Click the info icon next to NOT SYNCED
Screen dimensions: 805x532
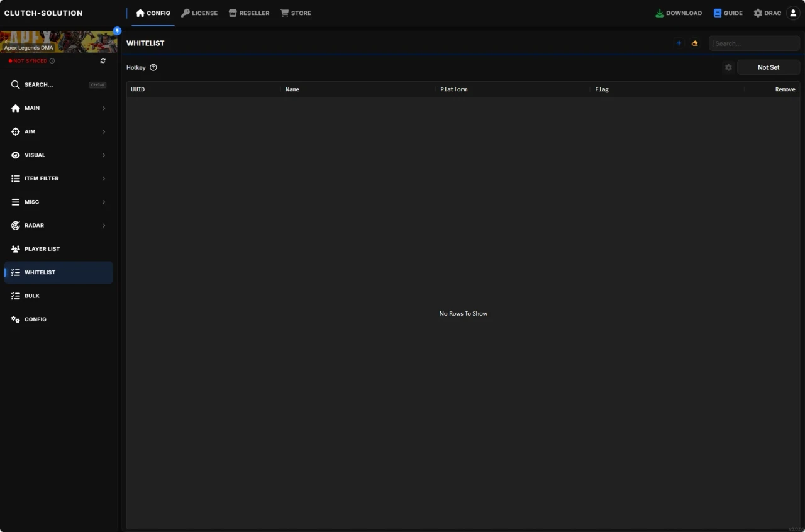click(52, 60)
